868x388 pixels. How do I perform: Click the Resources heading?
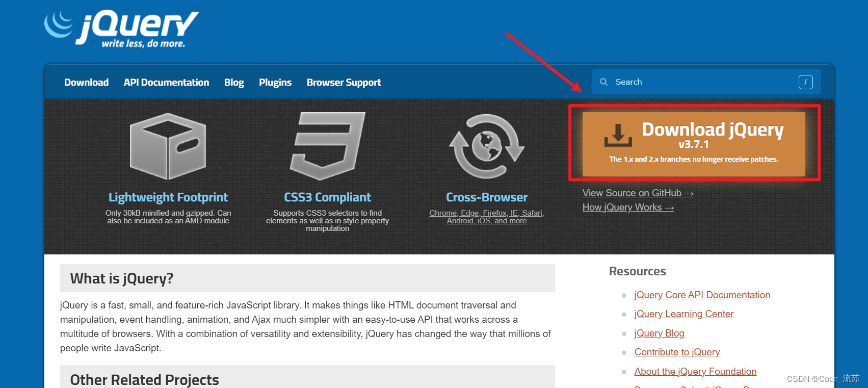coord(637,271)
